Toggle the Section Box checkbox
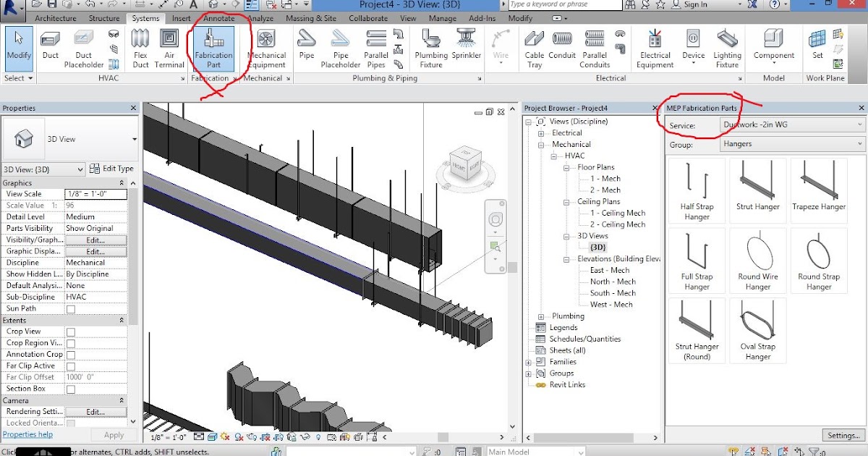868x456 pixels. 70,389
